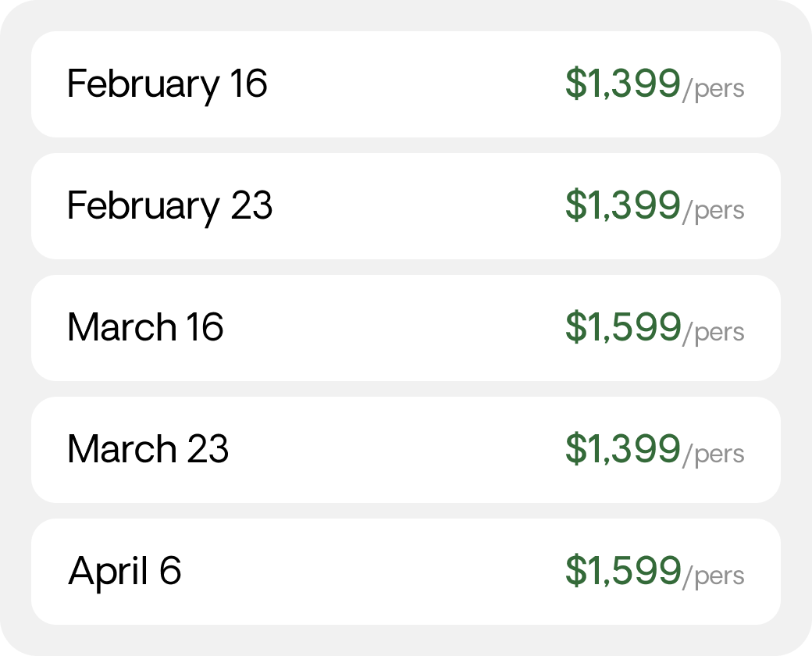Click the /pers label beside April 6 price
This screenshot has height=656, width=812.
tap(714, 576)
